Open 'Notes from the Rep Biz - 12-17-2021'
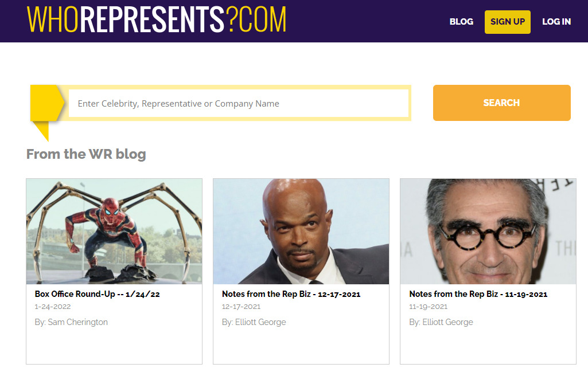 click(291, 294)
